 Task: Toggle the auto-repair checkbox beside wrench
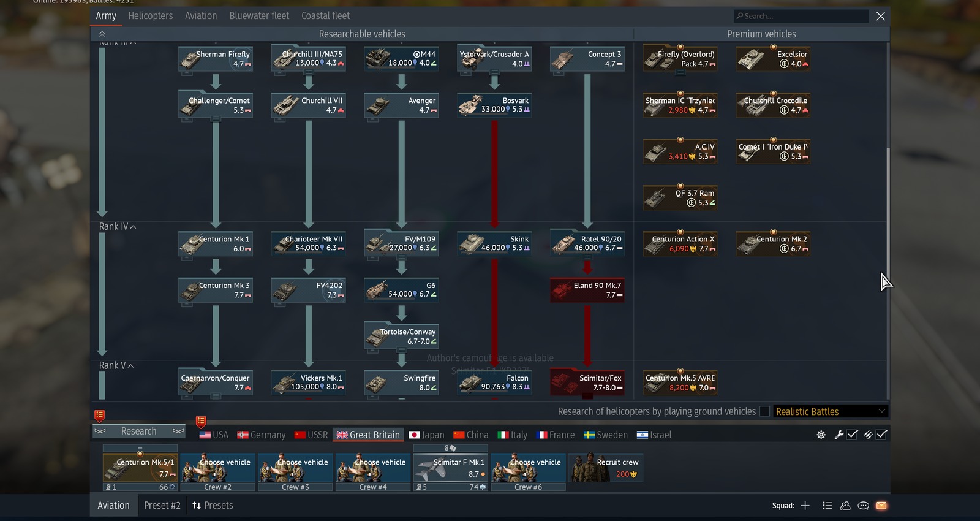(x=852, y=435)
